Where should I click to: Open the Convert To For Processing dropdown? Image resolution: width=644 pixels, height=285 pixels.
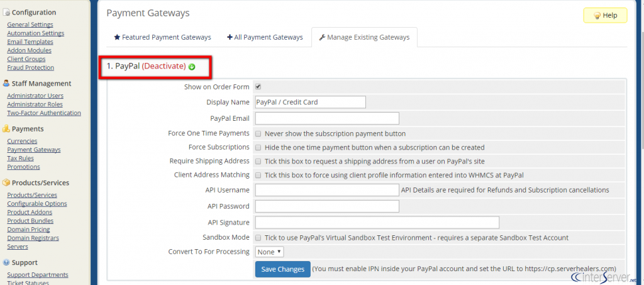coord(269,251)
